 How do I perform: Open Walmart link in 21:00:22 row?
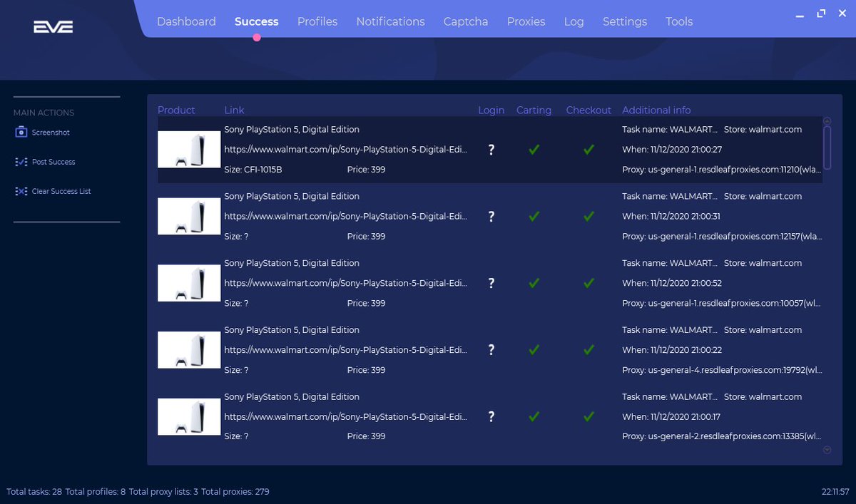pyautogui.click(x=346, y=350)
